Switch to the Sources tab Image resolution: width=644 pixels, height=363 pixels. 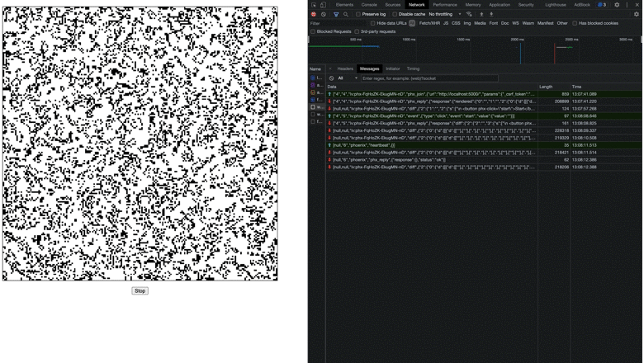click(x=393, y=5)
